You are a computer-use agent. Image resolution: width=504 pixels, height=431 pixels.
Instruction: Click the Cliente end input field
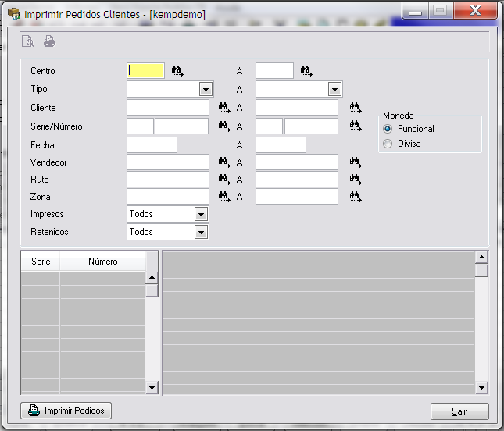point(297,107)
